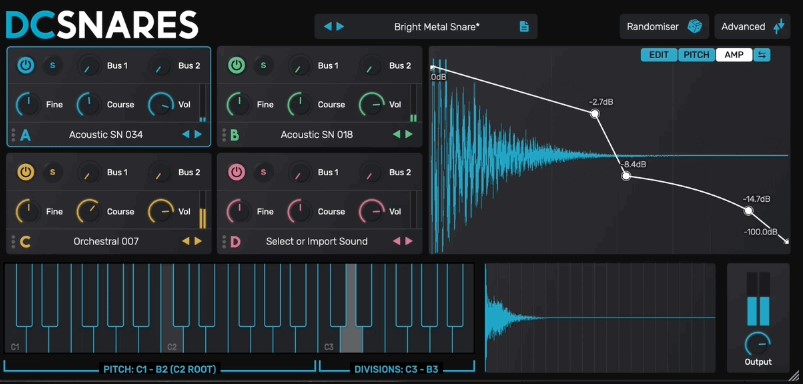Toggle layer B green power button
The height and width of the screenshot is (384, 803).
(237, 66)
